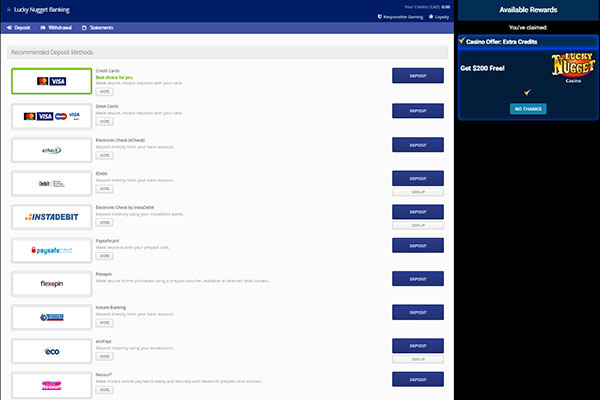600x400 pixels.
Task: Deposit using Neosurf
Action: click(x=418, y=379)
